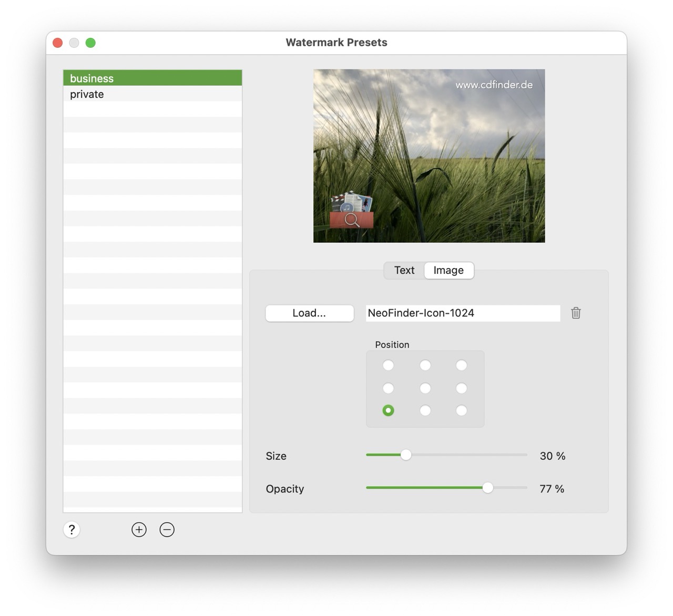Select top-left watermark position
The height and width of the screenshot is (616, 673).
(388, 365)
